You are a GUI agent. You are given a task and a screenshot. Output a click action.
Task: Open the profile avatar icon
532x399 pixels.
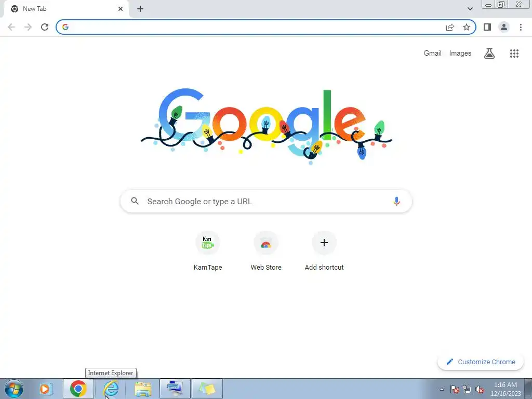pyautogui.click(x=504, y=27)
